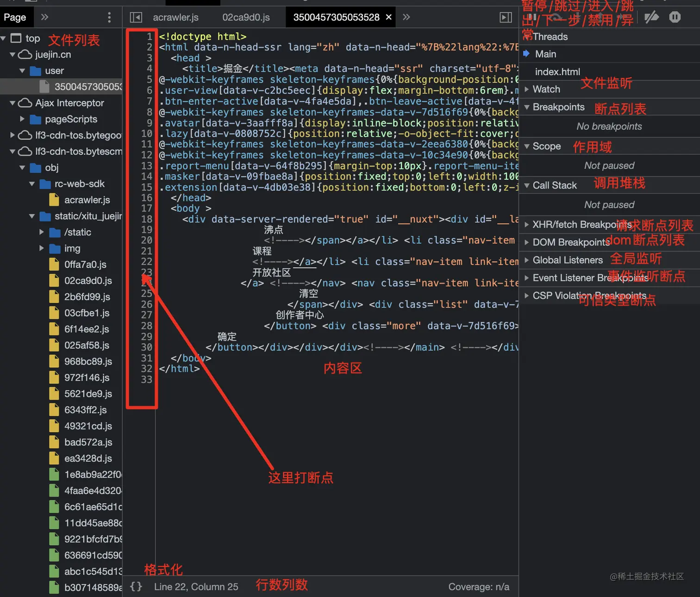Screen dimensions: 700x597
Task: Expand Event Listener Breakpoints section
Action: pyautogui.click(x=526, y=278)
